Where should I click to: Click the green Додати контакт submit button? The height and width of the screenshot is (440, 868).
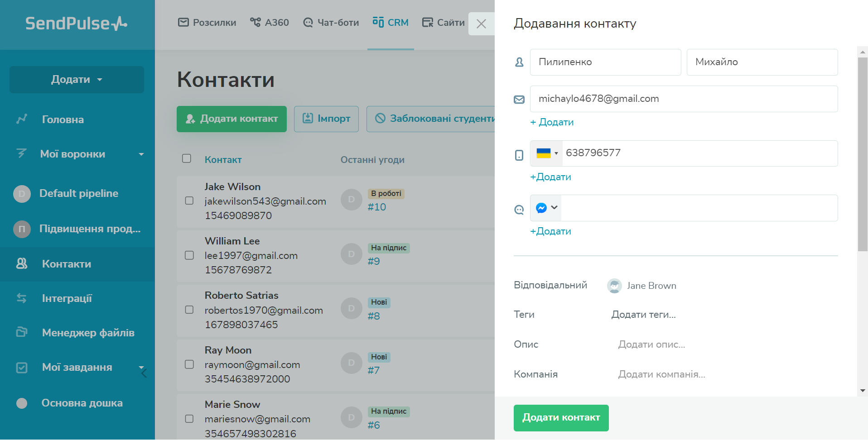tap(561, 418)
